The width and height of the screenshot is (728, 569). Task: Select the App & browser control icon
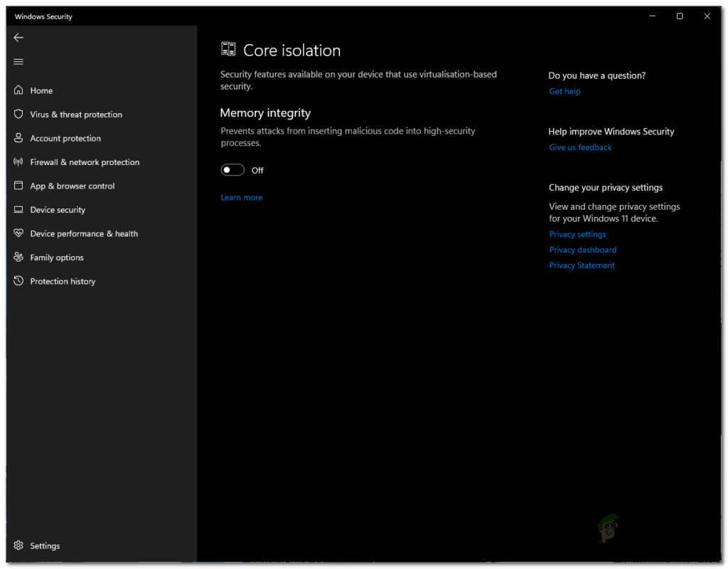18,186
